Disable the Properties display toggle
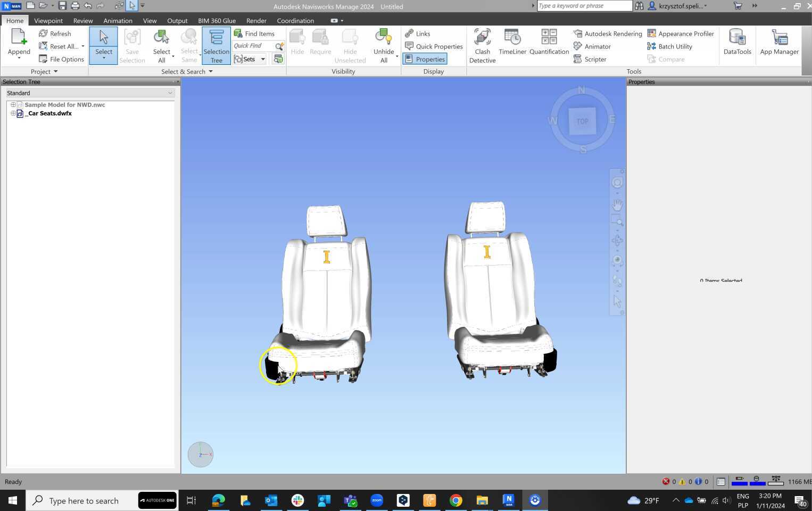This screenshot has height=511, width=812. [429, 59]
